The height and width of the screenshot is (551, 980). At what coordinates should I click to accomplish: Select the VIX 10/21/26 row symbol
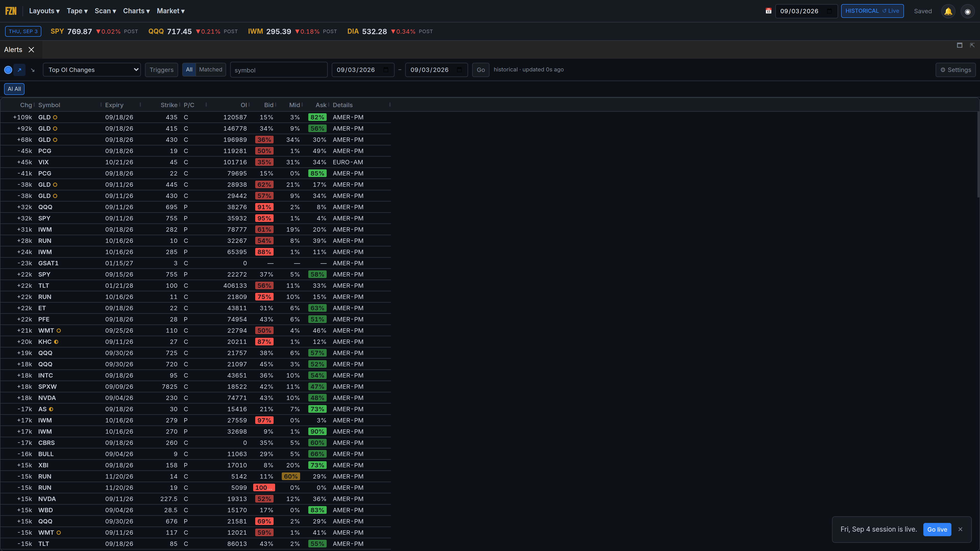[43, 162]
